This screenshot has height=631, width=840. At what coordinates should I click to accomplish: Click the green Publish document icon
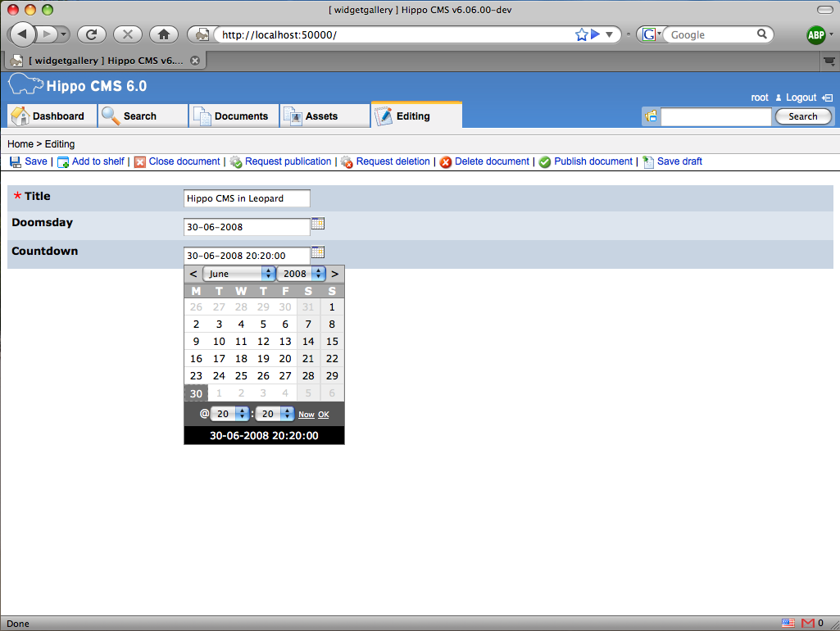coord(545,162)
